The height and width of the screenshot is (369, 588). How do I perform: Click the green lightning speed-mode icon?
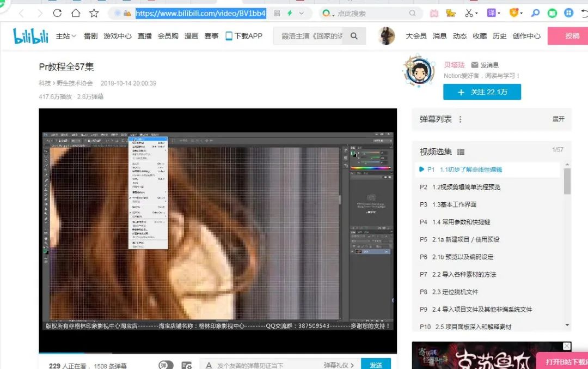290,14
